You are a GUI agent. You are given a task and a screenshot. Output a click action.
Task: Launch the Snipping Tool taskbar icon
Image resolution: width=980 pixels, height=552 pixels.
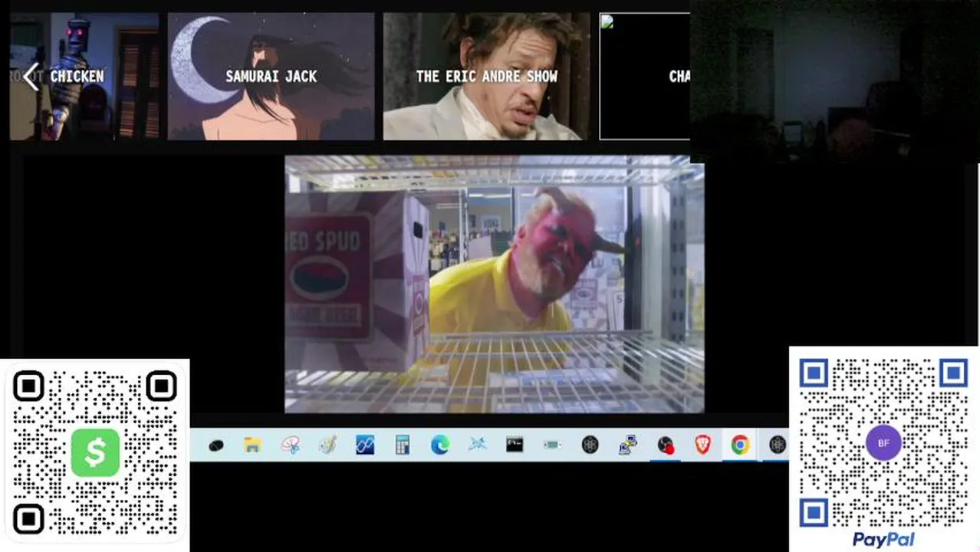290,445
